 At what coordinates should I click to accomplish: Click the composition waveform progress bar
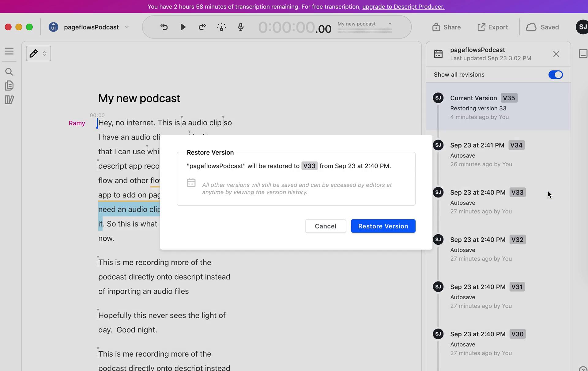click(364, 30)
